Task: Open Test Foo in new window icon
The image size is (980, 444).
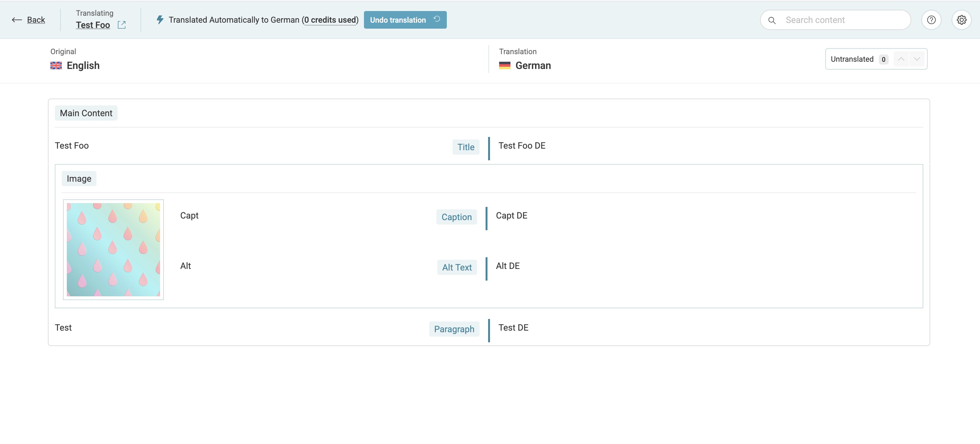Action: coord(122,25)
